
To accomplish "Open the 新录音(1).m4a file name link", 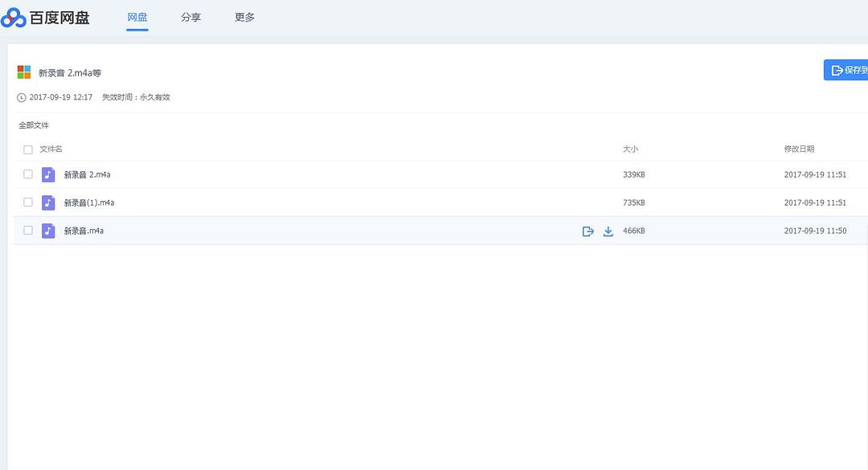I will click(x=89, y=202).
